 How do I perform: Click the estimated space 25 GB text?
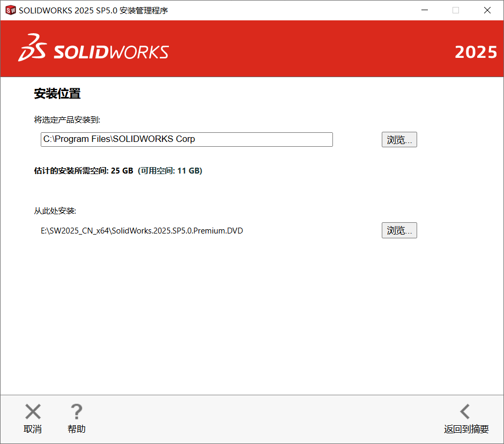click(x=84, y=171)
